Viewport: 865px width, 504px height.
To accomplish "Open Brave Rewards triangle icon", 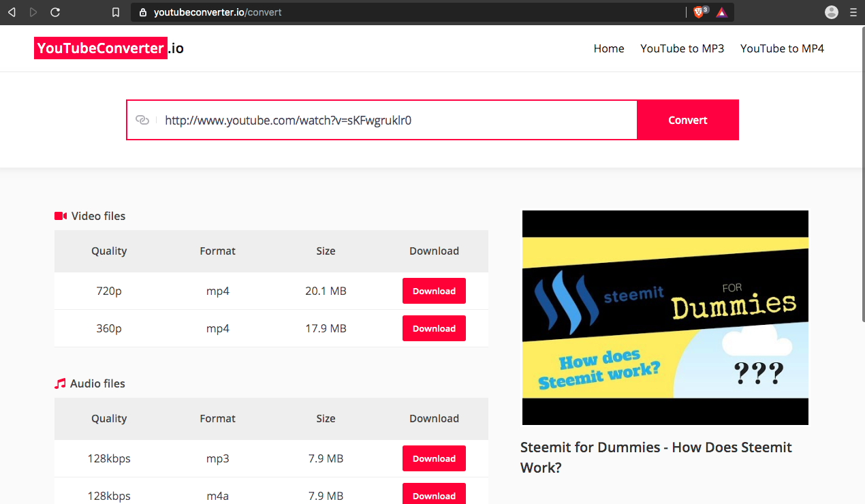I will point(722,12).
